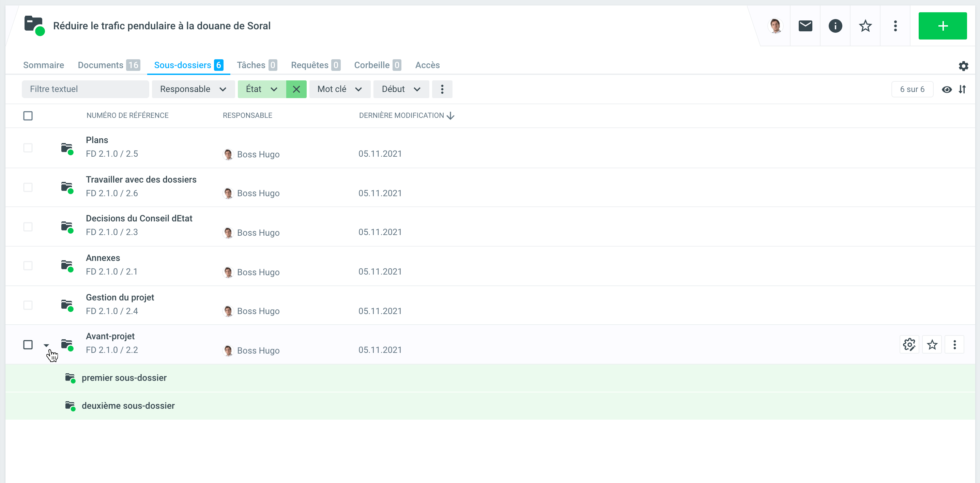
Task: Click edit-settings gear icon on Avant-projet row
Action: (x=909, y=345)
